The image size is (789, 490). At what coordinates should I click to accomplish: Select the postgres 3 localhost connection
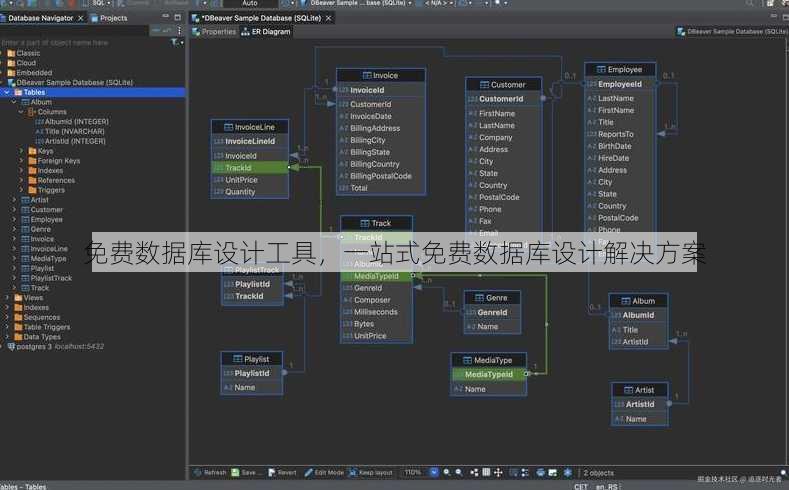tap(56, 347)
